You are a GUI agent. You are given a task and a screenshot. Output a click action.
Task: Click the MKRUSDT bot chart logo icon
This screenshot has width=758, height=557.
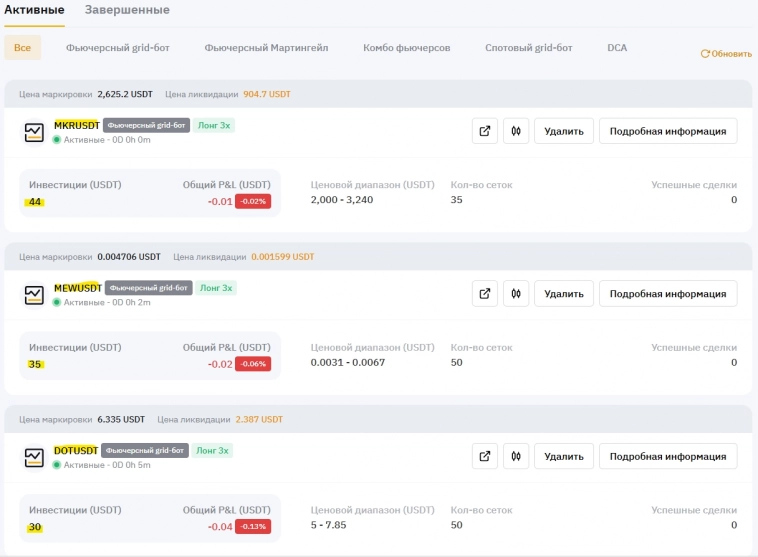(x=34, y=132)
